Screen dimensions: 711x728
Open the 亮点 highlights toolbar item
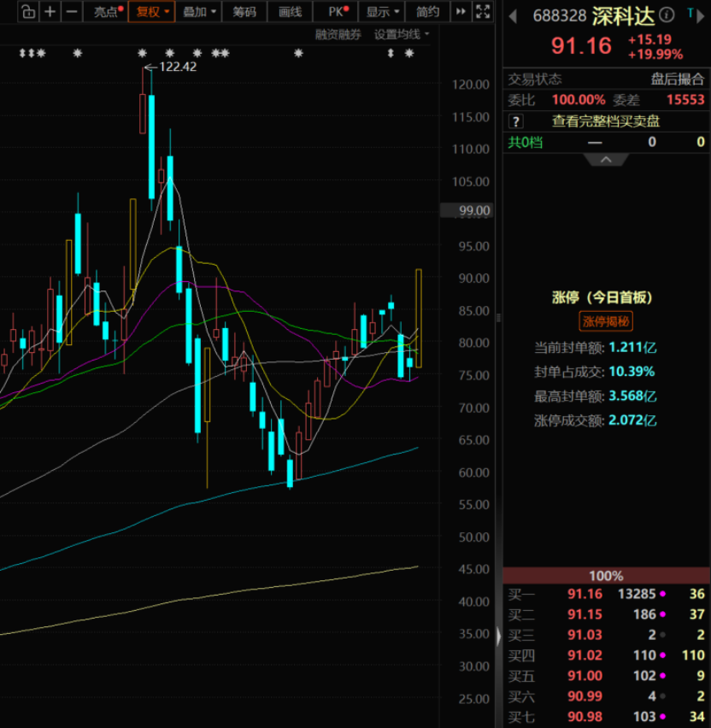[x=106, y=12]
